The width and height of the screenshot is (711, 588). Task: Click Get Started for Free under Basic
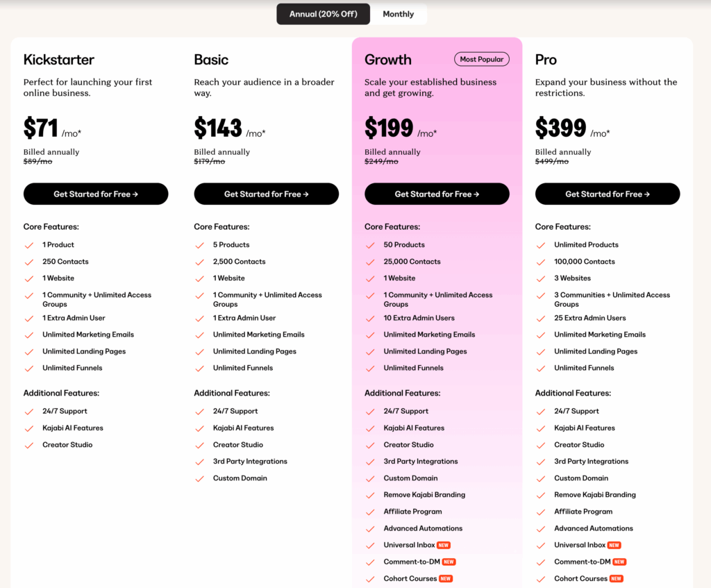point(267,194)
